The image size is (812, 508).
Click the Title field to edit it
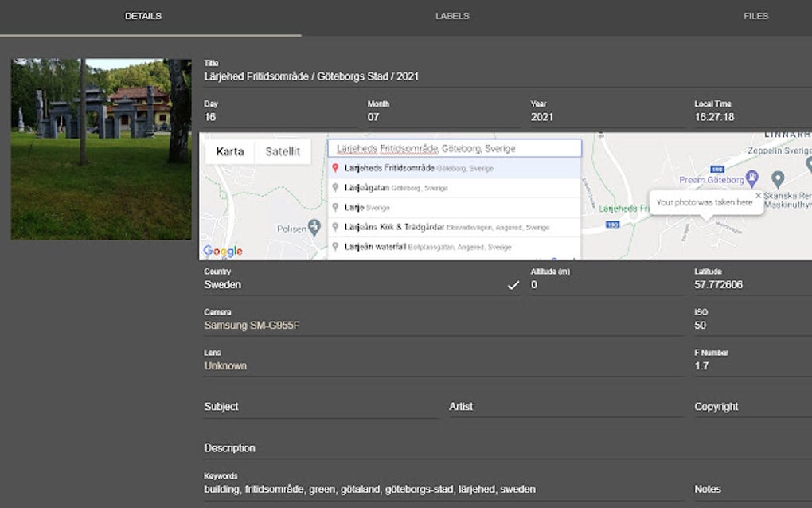pyautogui.click(x=318, y=76)
